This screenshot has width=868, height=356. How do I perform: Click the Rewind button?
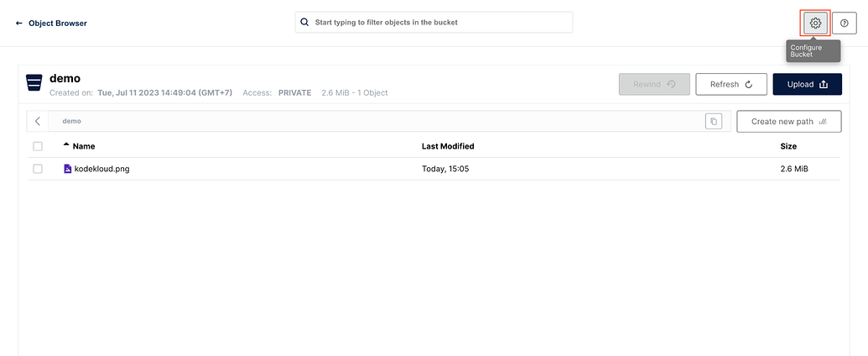(654, 85)
